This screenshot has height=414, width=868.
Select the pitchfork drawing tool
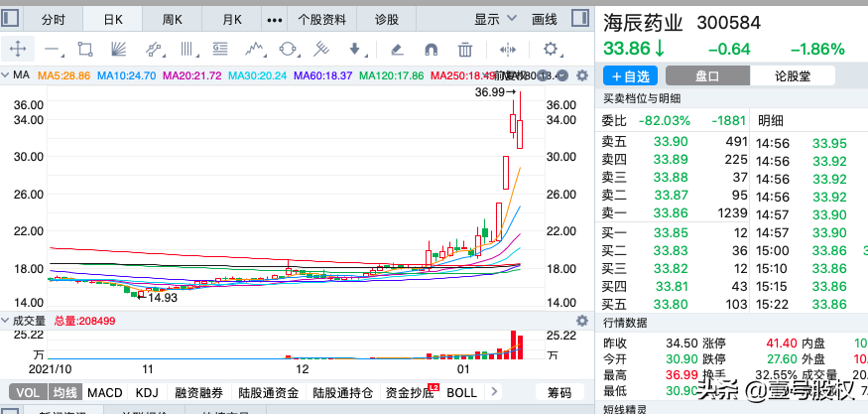(320, 50)
